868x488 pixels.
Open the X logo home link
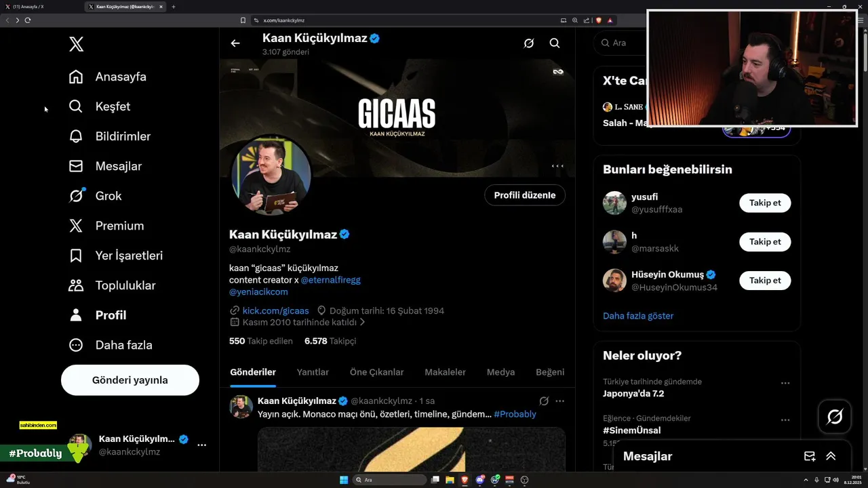(x=76, y=45)
